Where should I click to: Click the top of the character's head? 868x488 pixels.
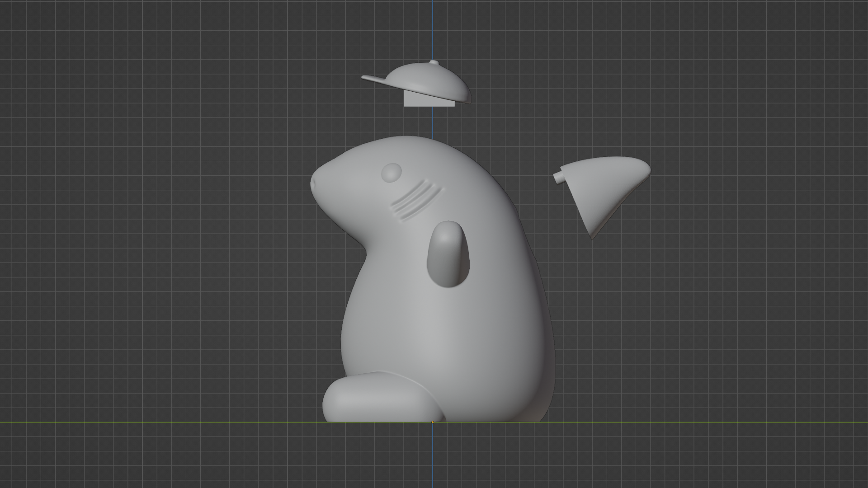point(407,141)
